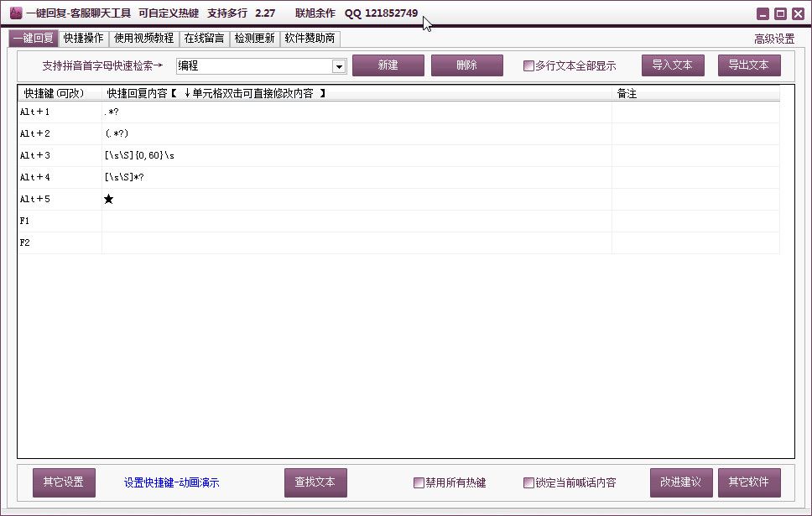Open 高级设置 advanced settings
Image resolution: width=812 pixels, height=516 pixels.
[774, 39]
